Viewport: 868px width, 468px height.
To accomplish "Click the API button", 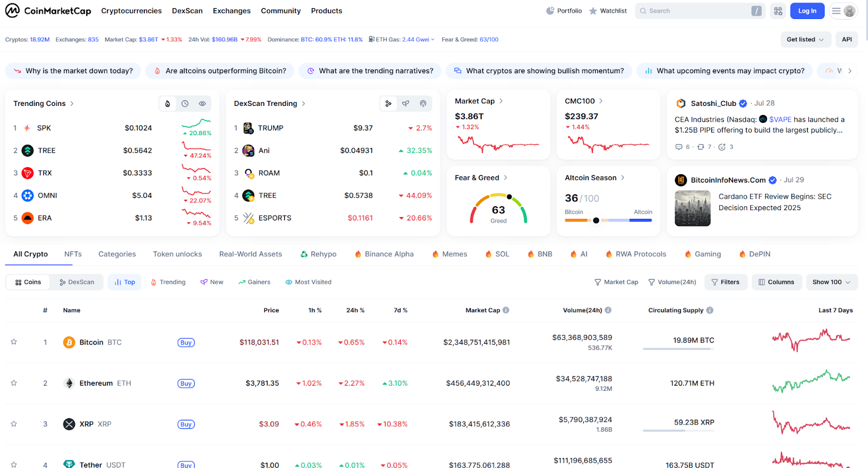I will point(847,40).
